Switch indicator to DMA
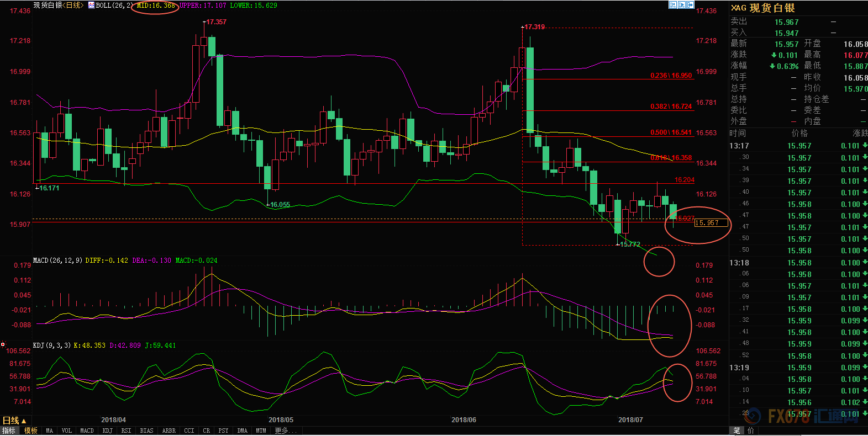868x436 pixels. [243, 430]
